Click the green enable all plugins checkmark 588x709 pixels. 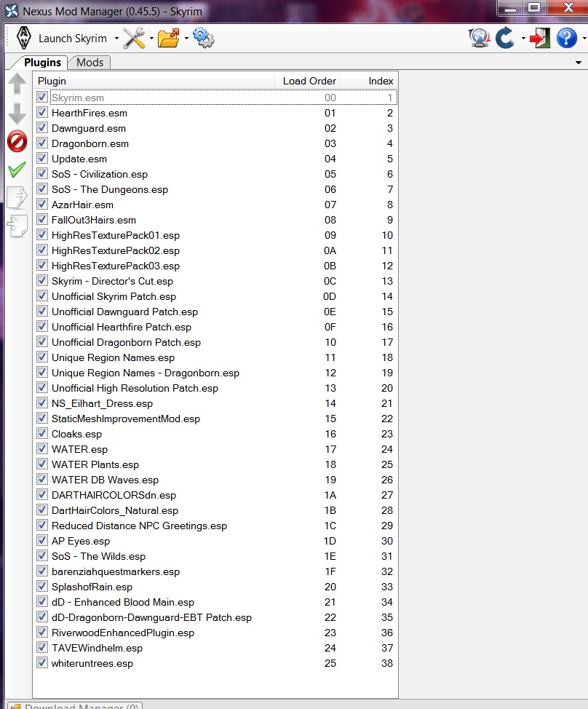pos(17,170)
